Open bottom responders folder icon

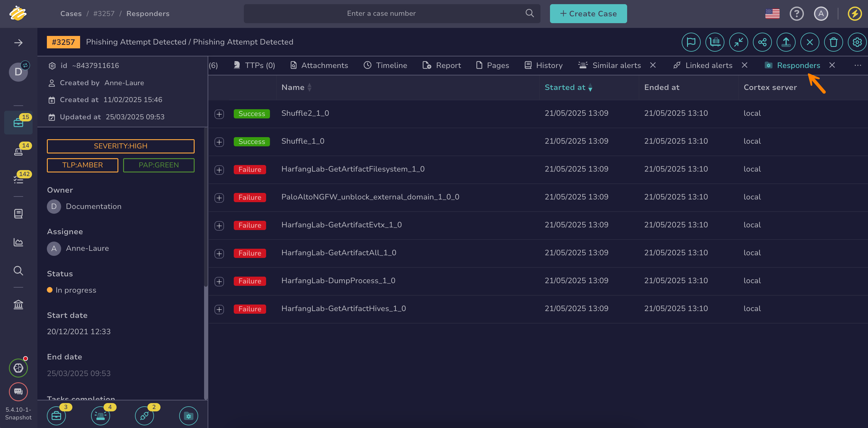pyautogui.click(x=188, y=416)
